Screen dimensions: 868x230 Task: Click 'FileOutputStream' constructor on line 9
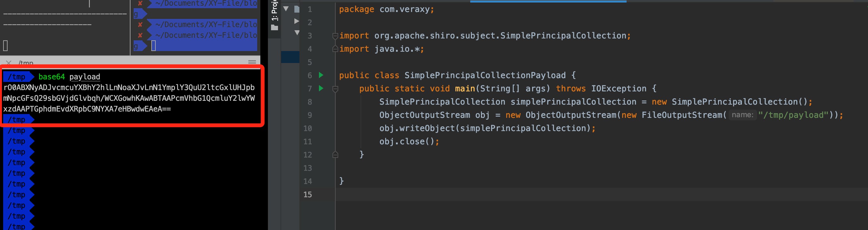point(682,115)
